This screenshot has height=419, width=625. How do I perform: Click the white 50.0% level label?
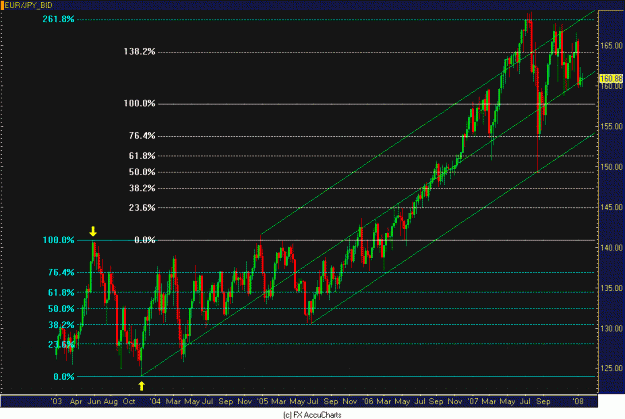point(142,172)
